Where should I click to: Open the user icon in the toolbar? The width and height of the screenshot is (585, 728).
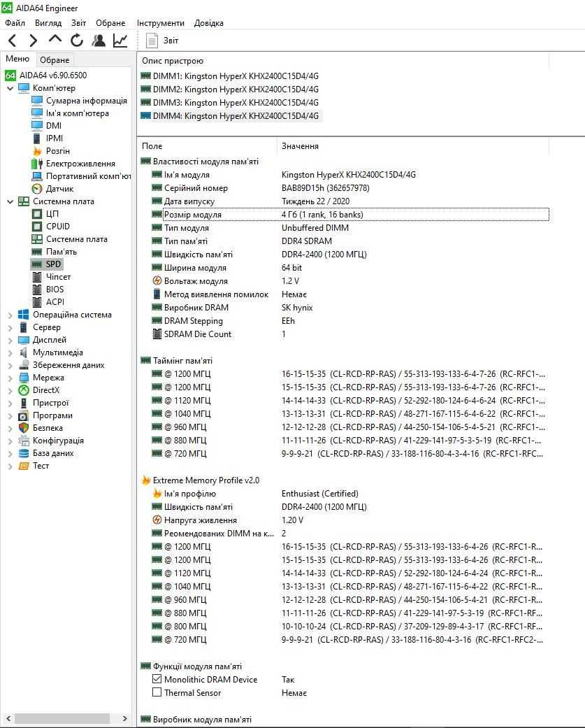click(x=99, y=41)
